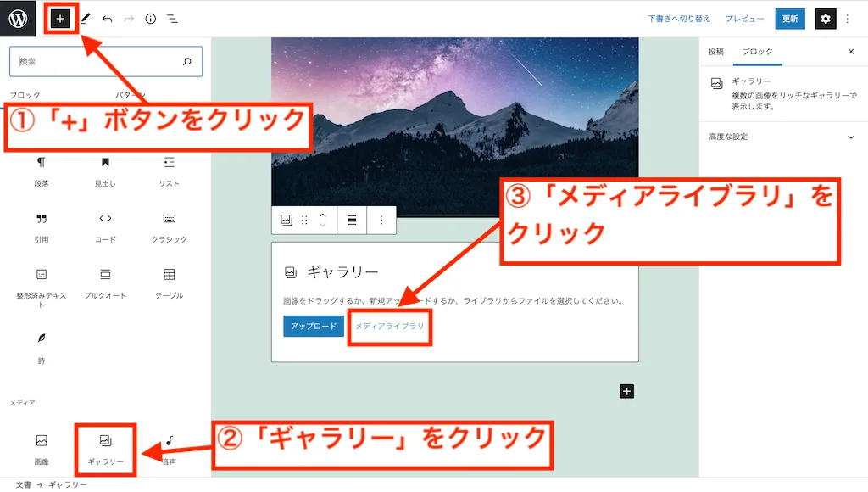868x492 pixels.
Task: Click the block drag handle
Action: [304, 220]
